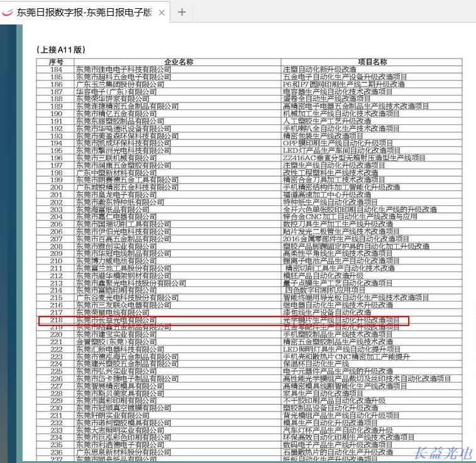
Task: Click serial number 200
Action: coord(56,187)
